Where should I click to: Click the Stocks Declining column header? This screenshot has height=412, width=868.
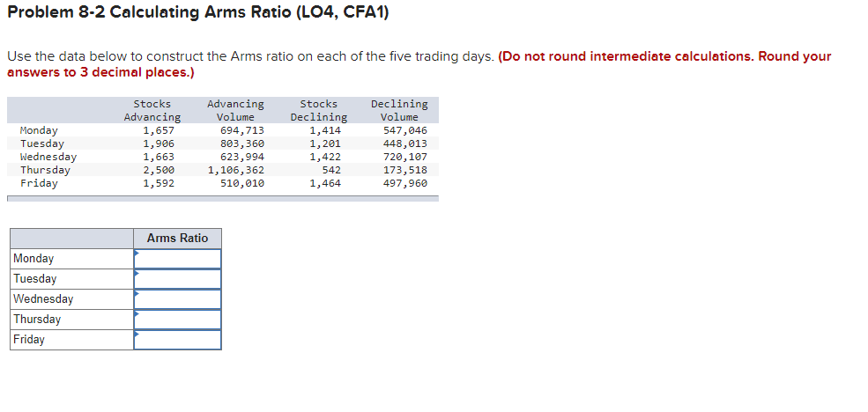click(319, 111)
